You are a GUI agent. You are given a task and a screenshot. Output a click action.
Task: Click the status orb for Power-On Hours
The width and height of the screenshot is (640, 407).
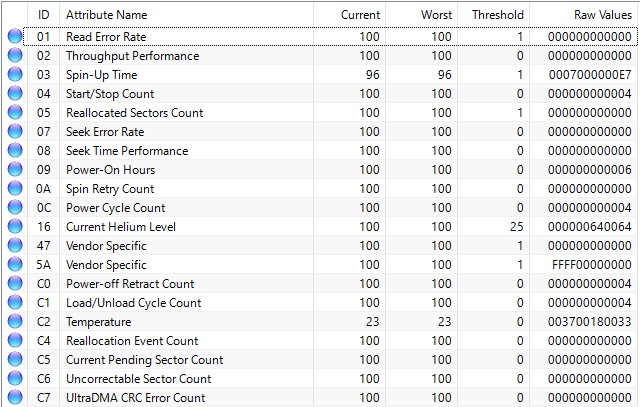point(15,169)
